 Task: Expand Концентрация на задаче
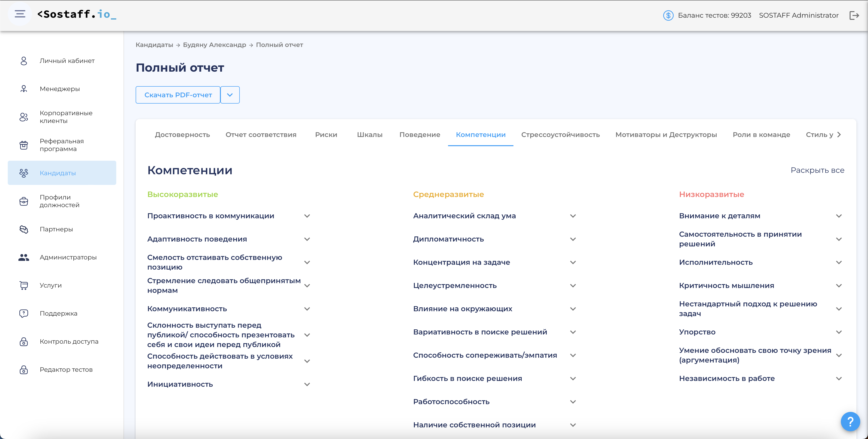(573, 262)
